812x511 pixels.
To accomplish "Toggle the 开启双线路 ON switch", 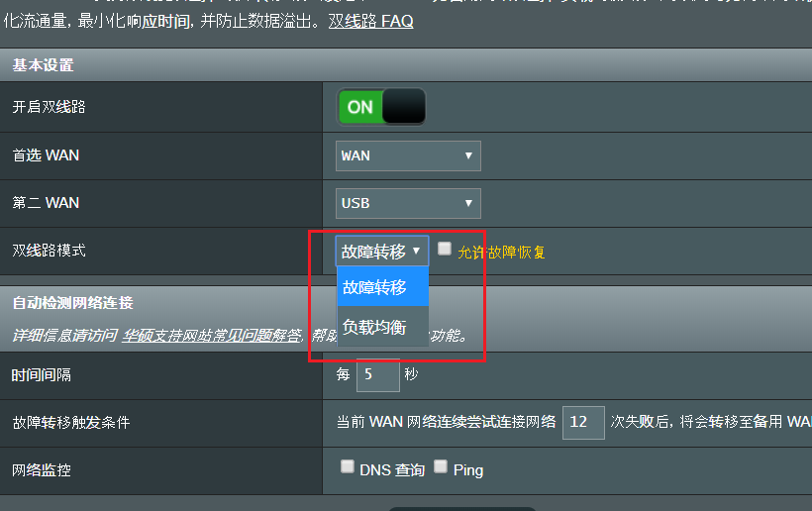I will point(381,107).
